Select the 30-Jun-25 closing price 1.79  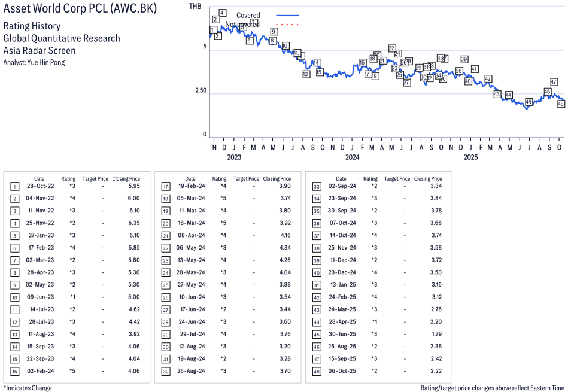click(435, 334)
